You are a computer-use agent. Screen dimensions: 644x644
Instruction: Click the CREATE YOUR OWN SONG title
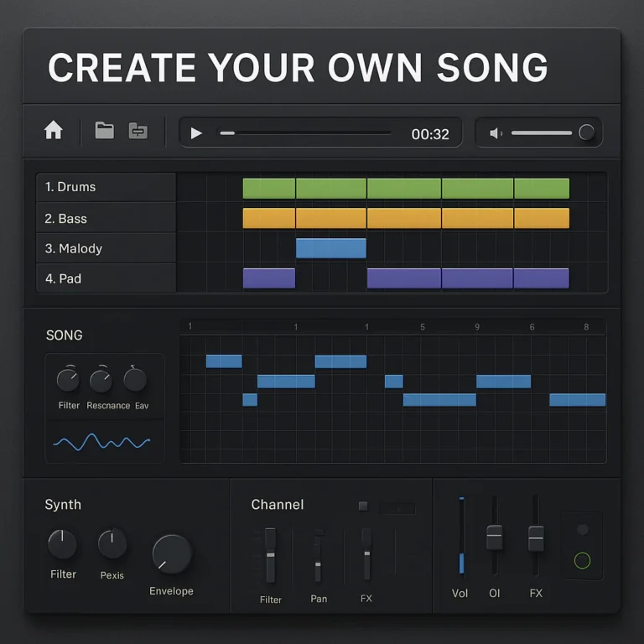pos(298,68)
